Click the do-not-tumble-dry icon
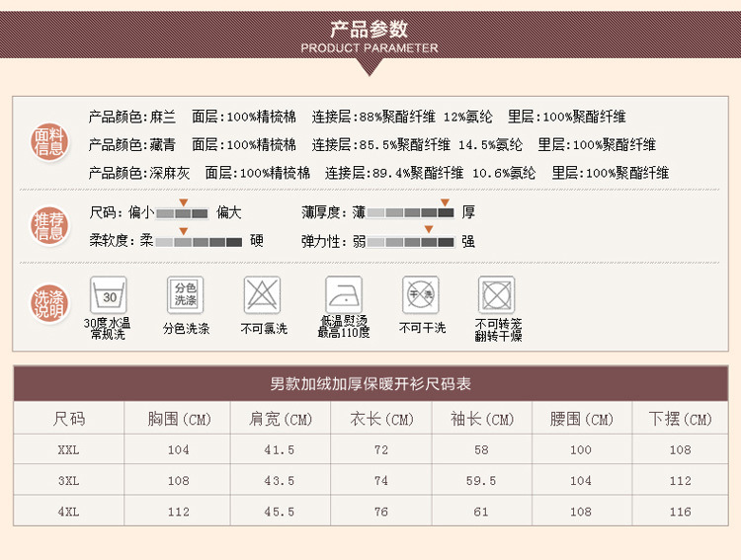Image resolution: width=741 pixels, height=560 pixels. click(x=497, y=295)
